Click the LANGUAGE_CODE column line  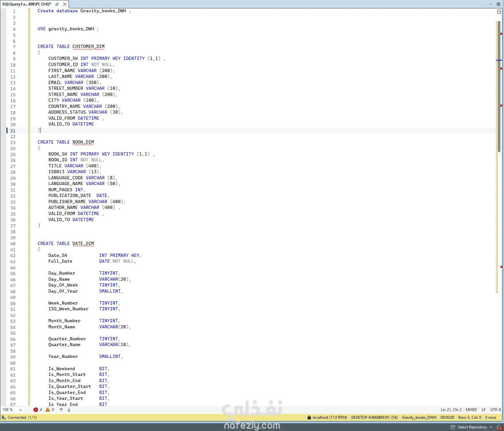point(83,178)
